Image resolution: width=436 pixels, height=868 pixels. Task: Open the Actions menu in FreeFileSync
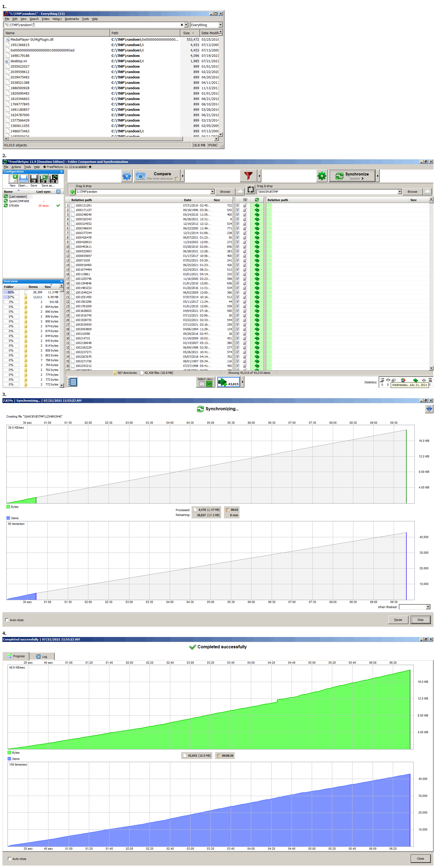click(16, 167)
